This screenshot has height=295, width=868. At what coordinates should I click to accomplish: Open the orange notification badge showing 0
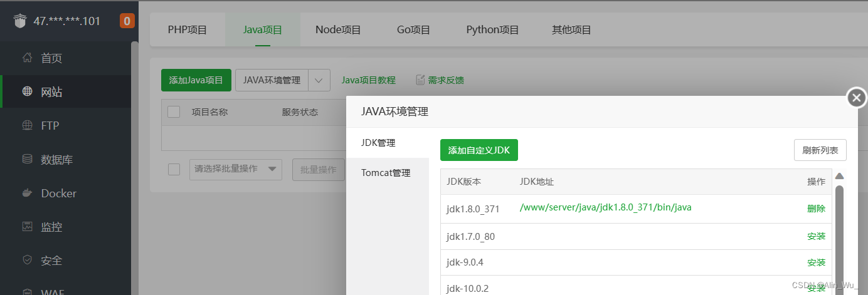click(x=127, y=21)
